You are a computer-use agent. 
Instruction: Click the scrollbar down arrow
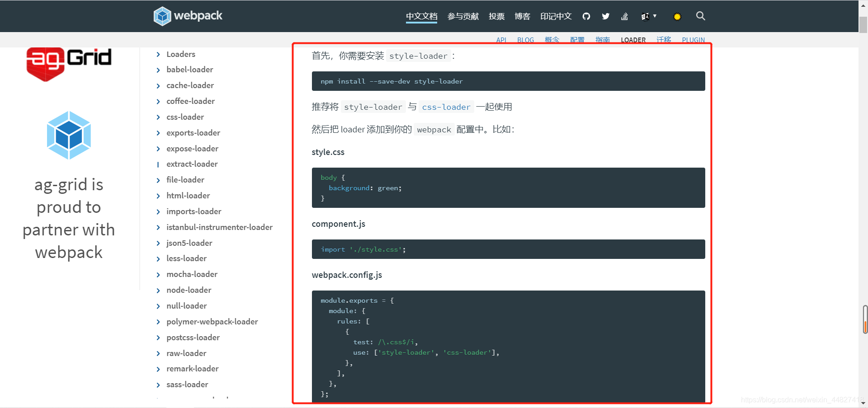(863, 403)
